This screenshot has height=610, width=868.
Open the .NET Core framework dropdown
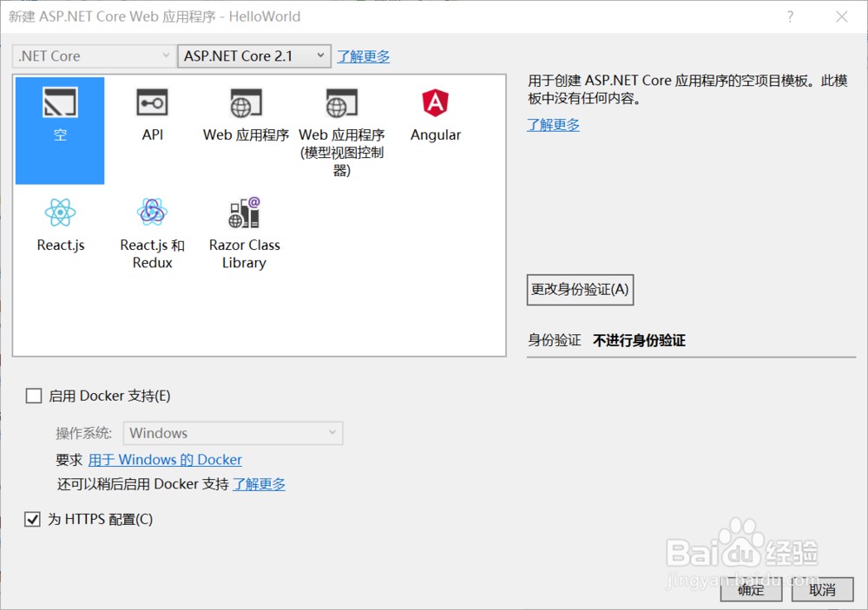click(x=93, y=56)
